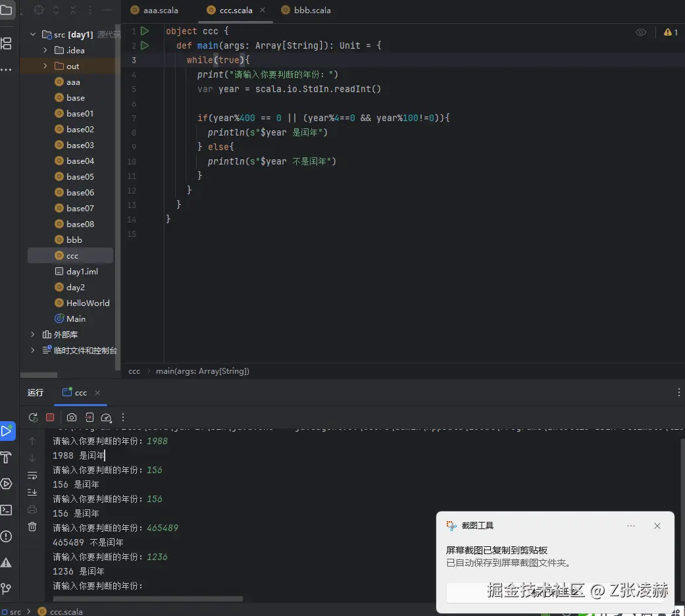Expand the 外部库 node

coord(33,334)
